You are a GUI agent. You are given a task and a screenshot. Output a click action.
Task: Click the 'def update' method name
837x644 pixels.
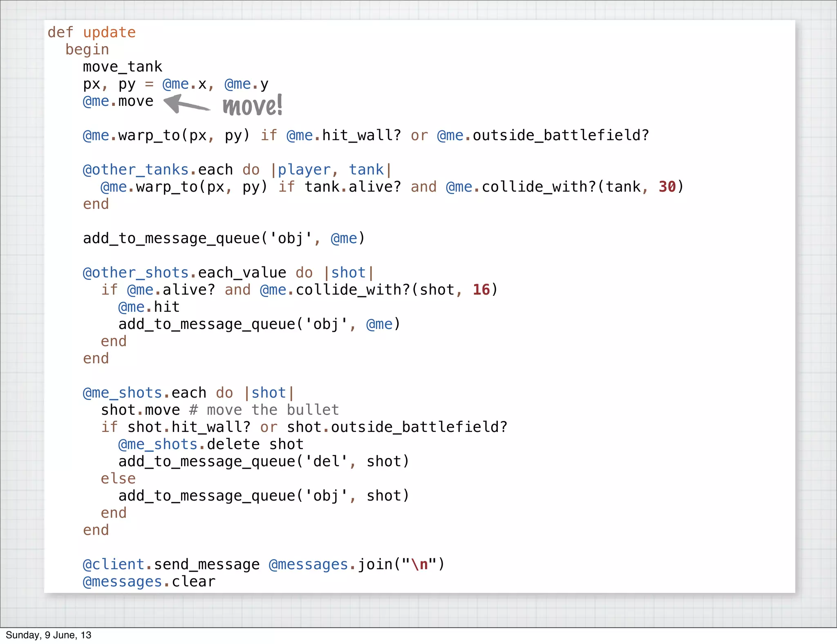[109, 32]
